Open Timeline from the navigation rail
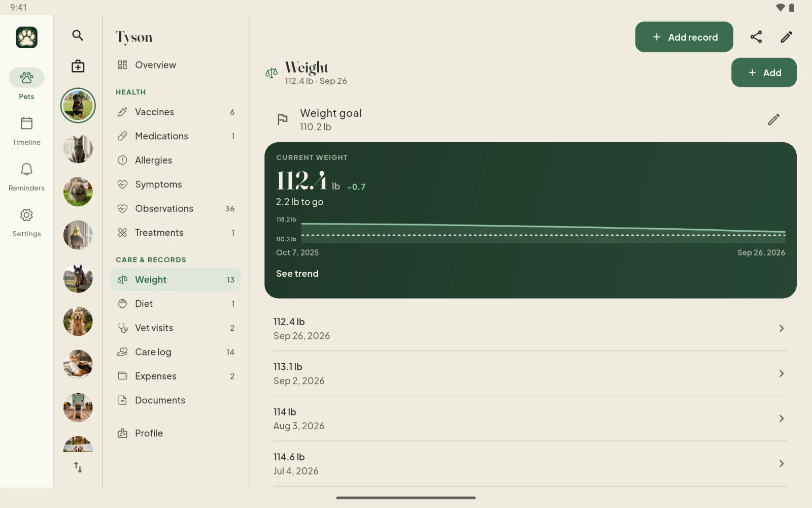 (x=26, y=131)
